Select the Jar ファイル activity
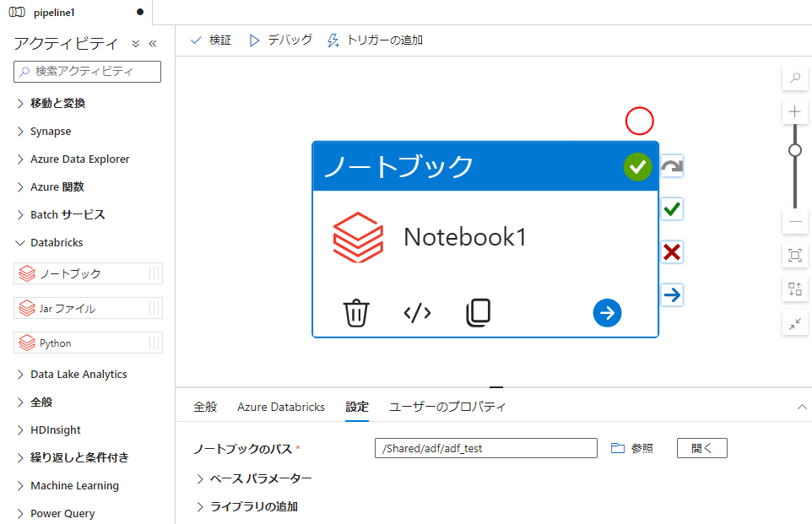Screen dimensions: 812x524 (88, 308)
